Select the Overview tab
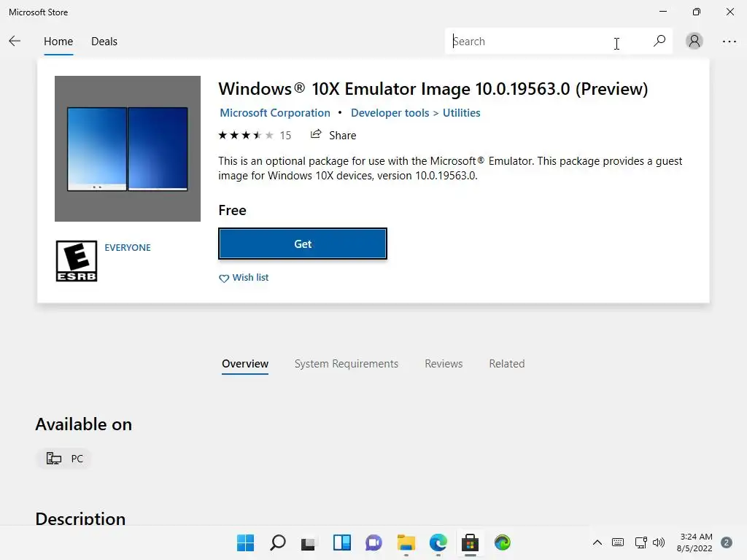Image resolution: width=747 pixels, height=560 pixels. [x=245, y=363]
